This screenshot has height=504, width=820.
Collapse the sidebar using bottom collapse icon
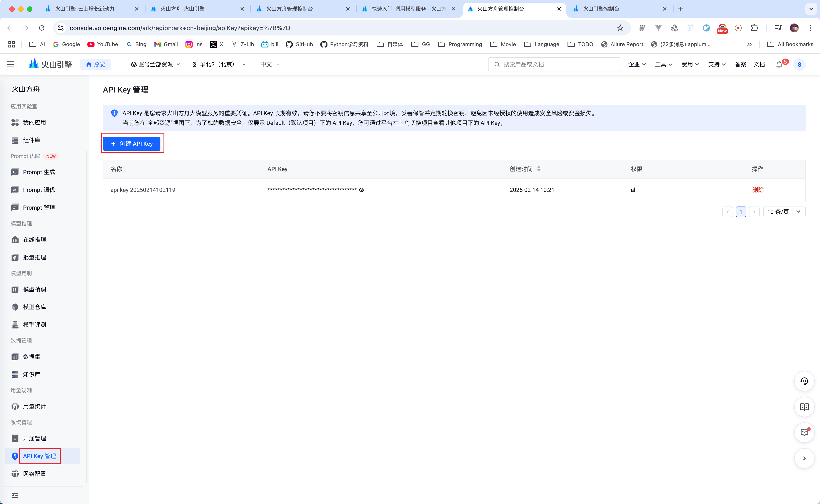pyautogui.click(x=15, y=495)
